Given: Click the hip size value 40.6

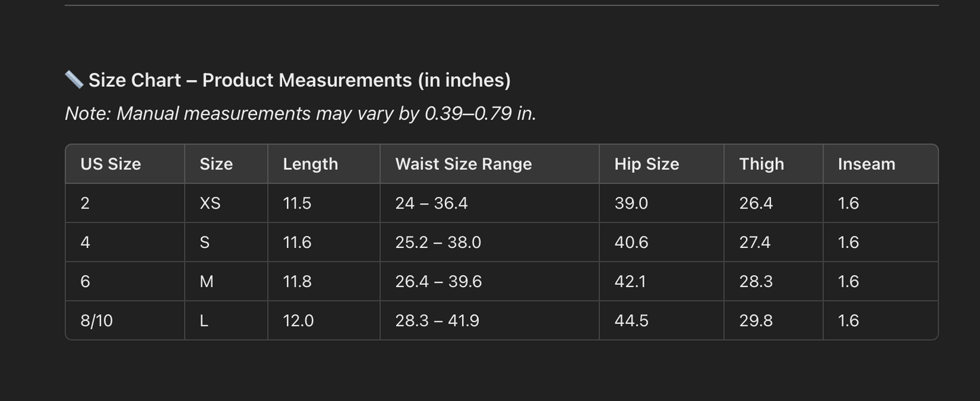Looking at the screenshot, I should [631, 242].
